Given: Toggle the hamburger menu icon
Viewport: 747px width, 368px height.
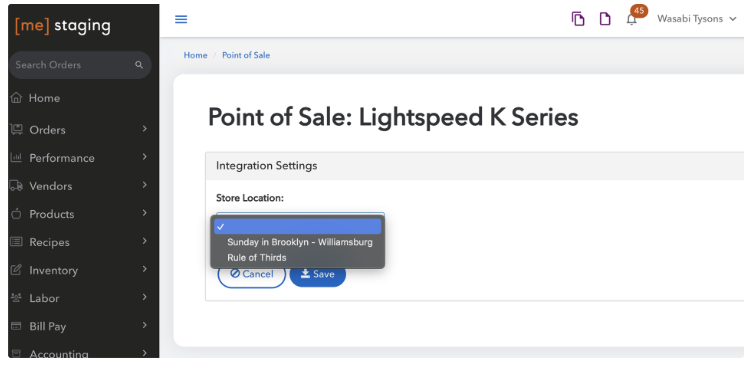Looking at the screenshot, I should (181, 19).
